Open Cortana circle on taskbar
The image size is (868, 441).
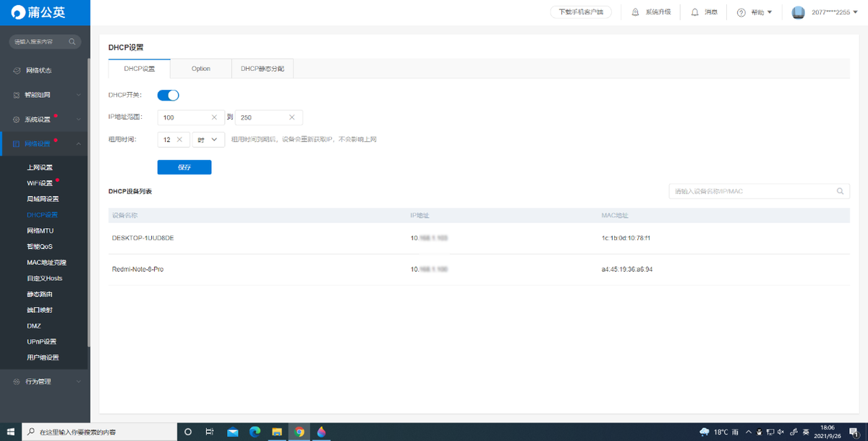pyautogui.click(x=188, y=432)
